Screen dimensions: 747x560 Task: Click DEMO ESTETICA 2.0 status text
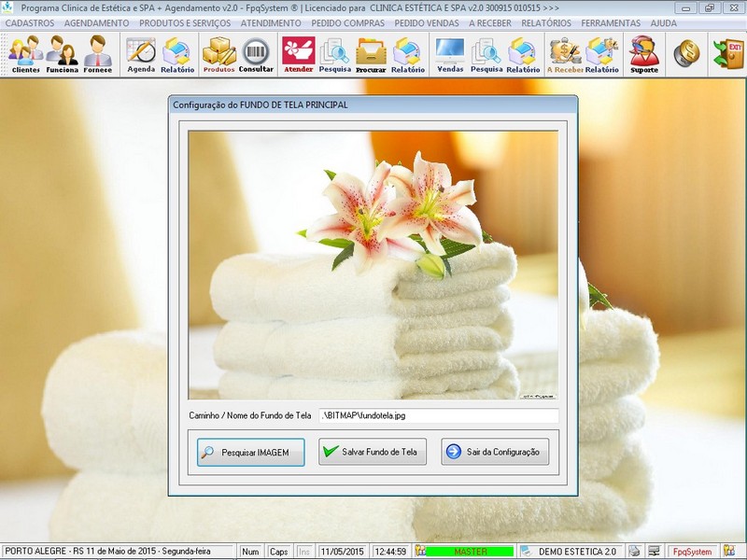(577, 552)
